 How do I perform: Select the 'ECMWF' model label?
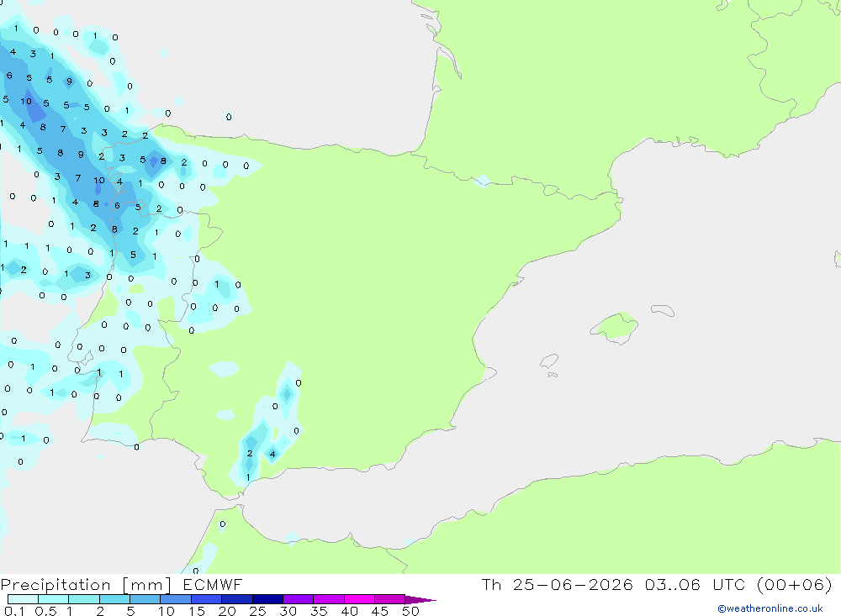click(x=213, y=584)
